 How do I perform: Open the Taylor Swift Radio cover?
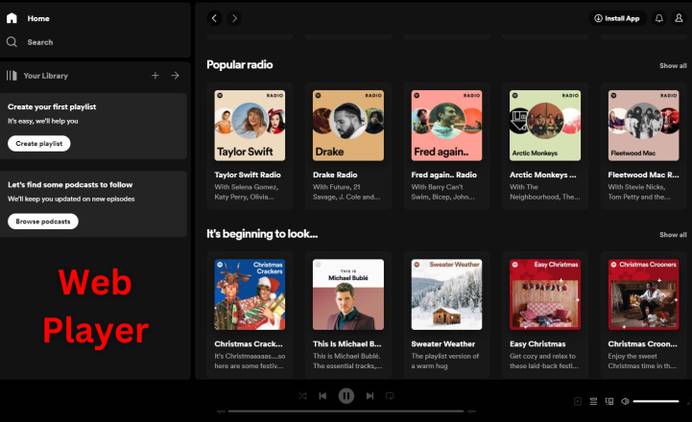point(250,125)
